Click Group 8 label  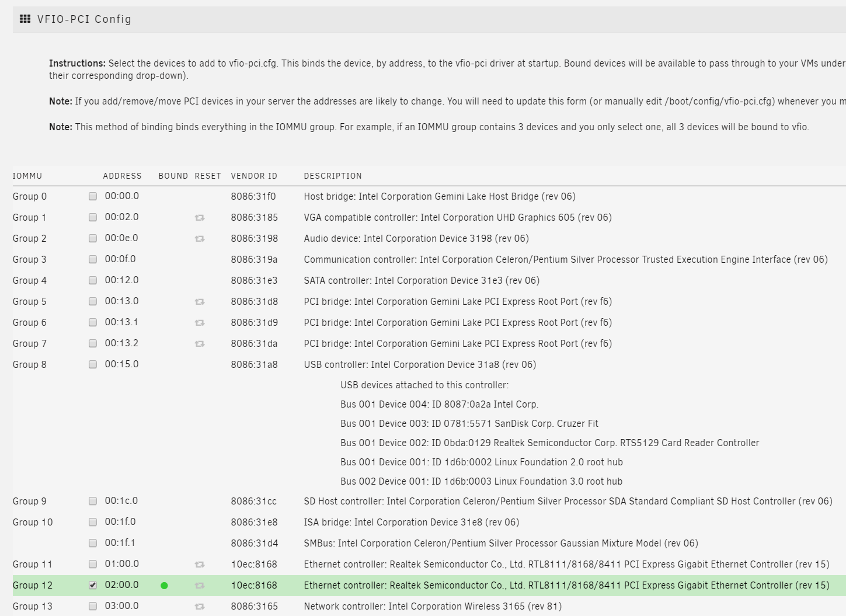[30, 365]
